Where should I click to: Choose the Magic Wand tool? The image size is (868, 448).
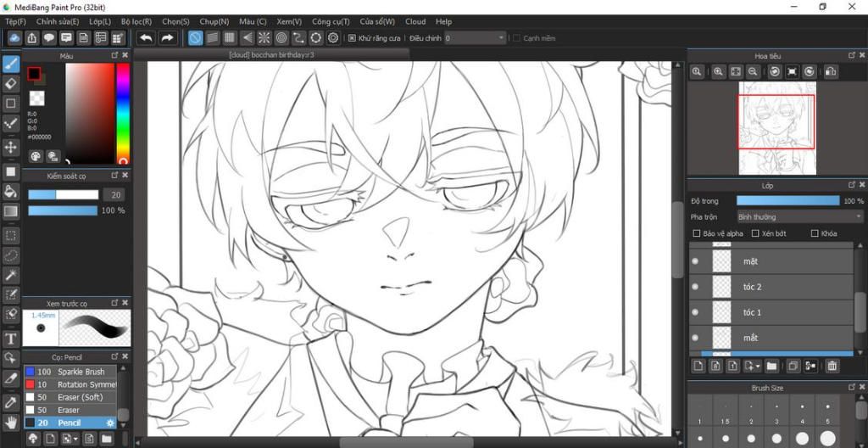[10, 274]
